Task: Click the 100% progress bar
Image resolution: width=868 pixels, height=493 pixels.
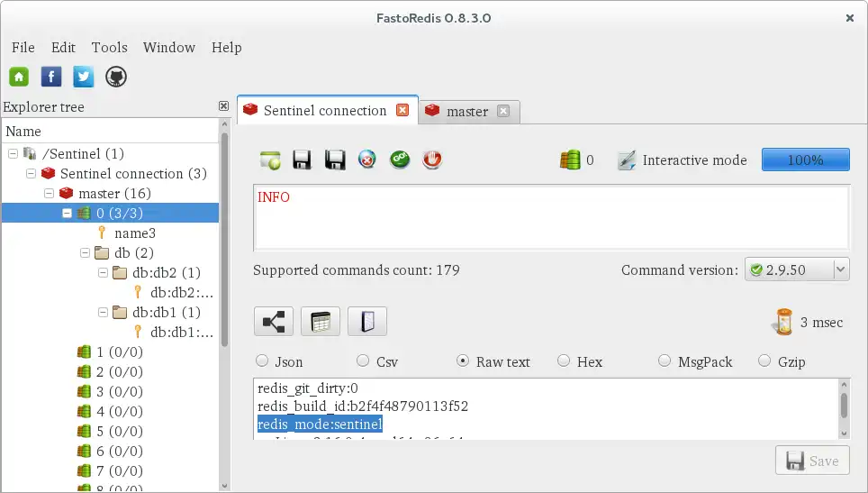Action: pos(806,160)
